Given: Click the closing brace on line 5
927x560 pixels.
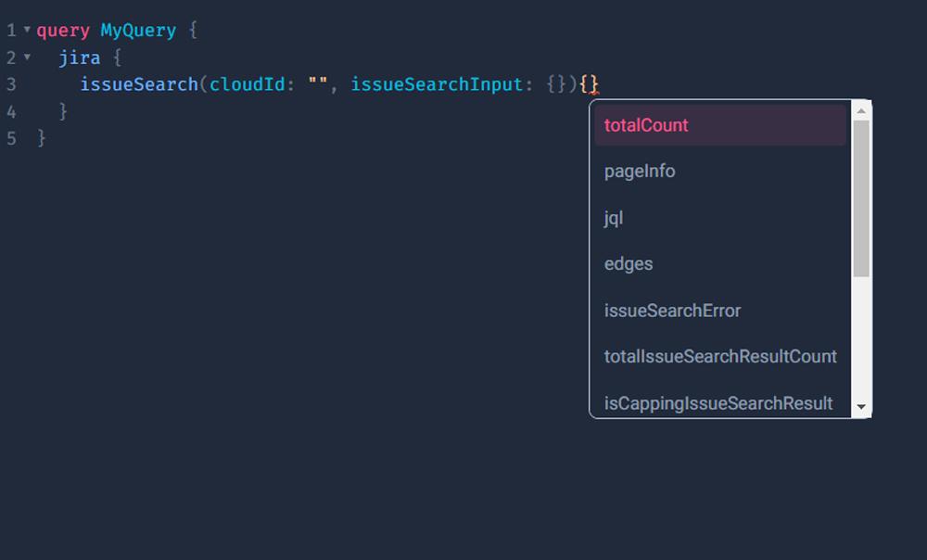Looking at the screenshot, I should pos(42,138).
